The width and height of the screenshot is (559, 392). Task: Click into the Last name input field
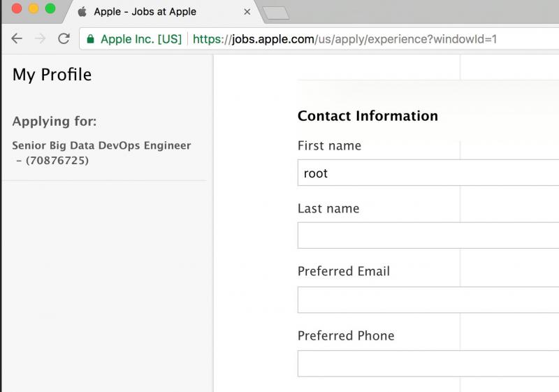click(x=428, y=235)
